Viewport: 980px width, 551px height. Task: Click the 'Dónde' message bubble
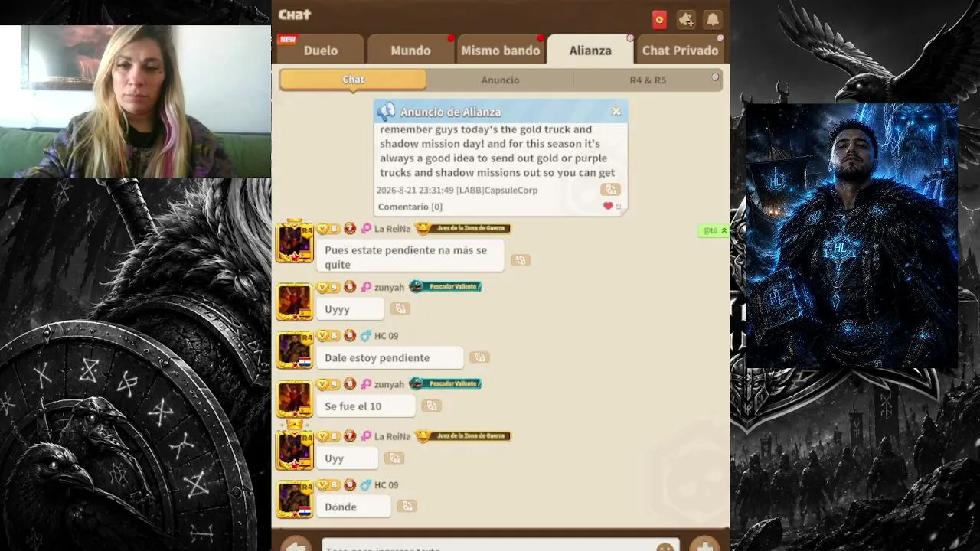coord(354,507)
